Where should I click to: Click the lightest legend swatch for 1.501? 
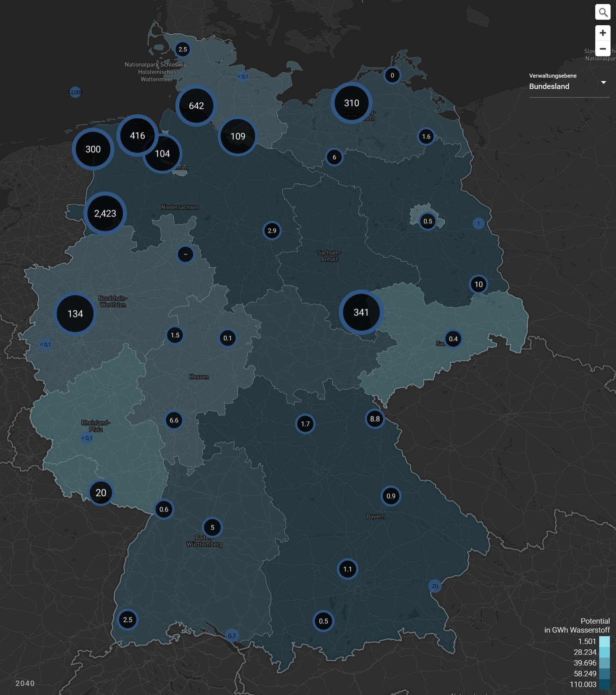[x=604, y=641]
